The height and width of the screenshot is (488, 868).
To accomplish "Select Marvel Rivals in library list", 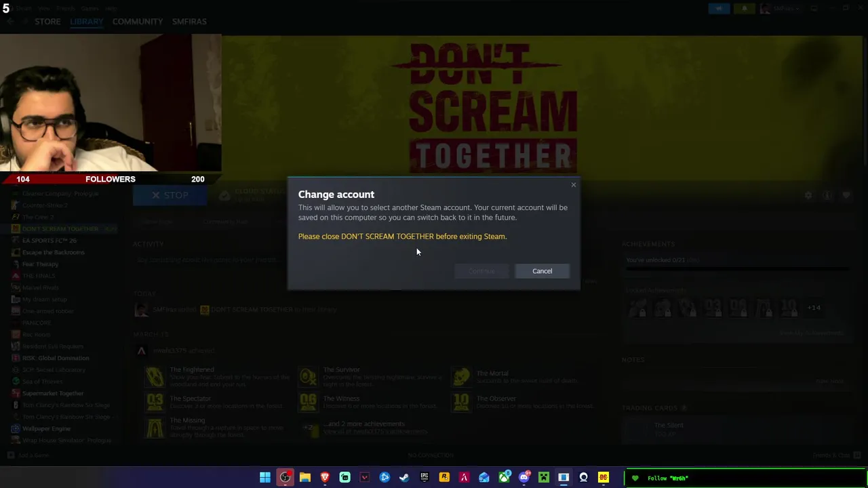I will [40, 287].
